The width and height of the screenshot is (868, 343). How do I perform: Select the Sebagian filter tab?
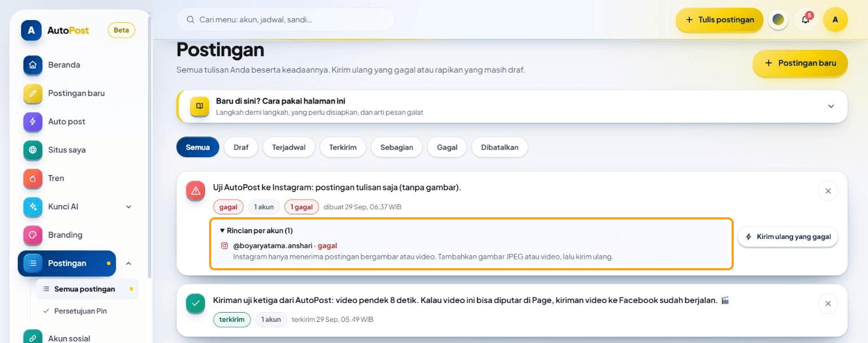397,147
